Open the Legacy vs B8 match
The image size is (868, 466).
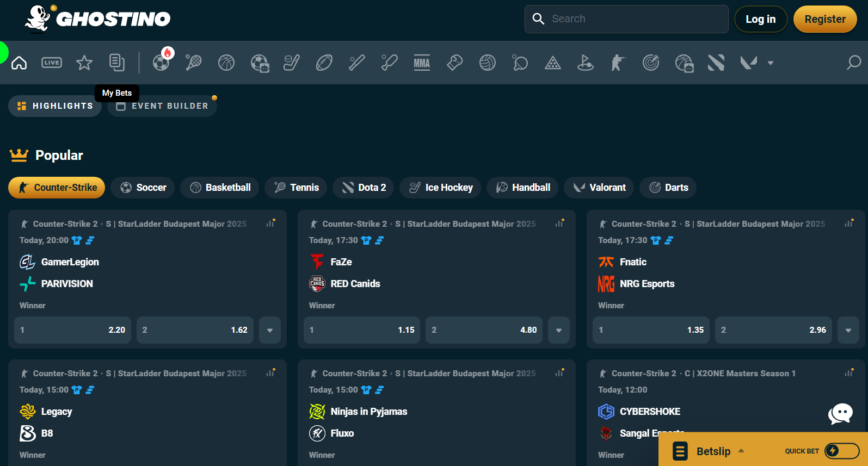(x=147, y=413)
